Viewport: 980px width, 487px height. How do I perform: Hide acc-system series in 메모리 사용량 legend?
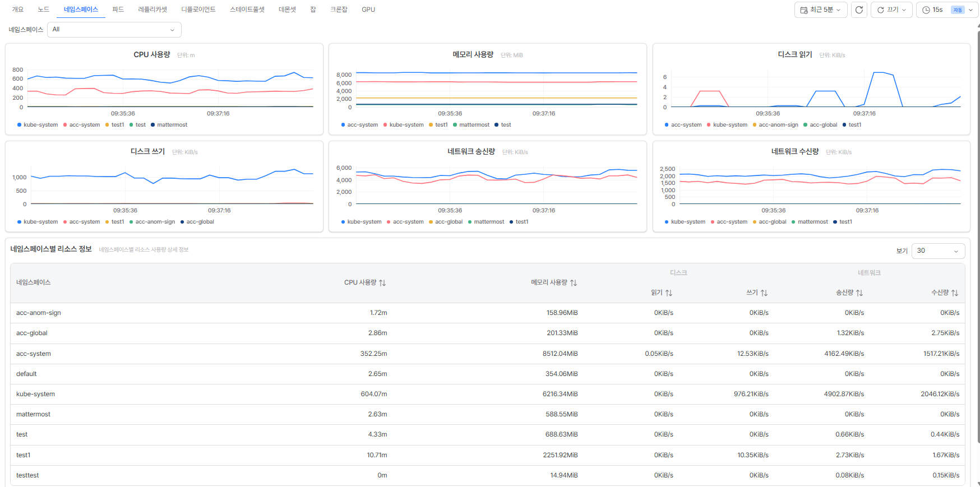point(359,125)
